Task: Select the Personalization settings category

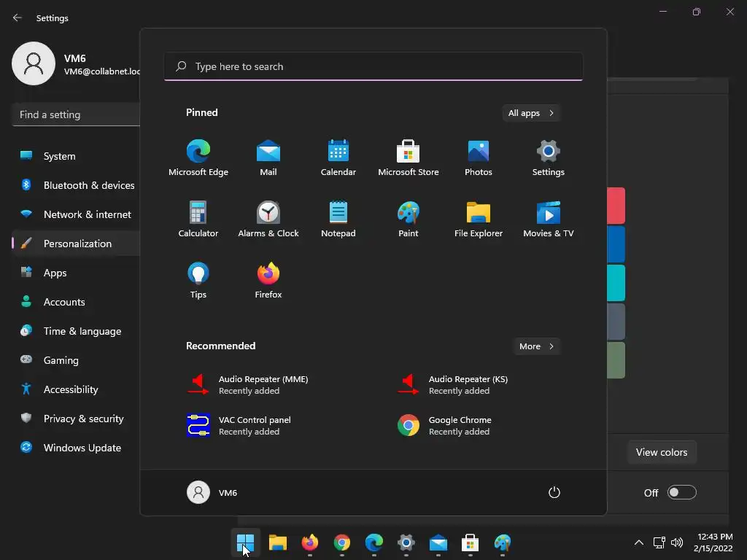Action: (x=76, y=244)
